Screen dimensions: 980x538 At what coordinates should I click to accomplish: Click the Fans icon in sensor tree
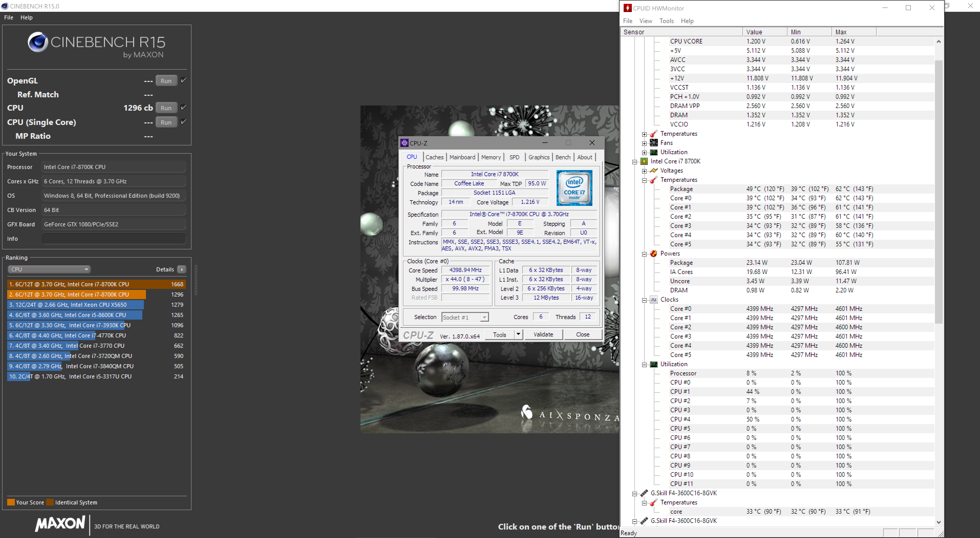pyautogui.click(x=654, y=143)
